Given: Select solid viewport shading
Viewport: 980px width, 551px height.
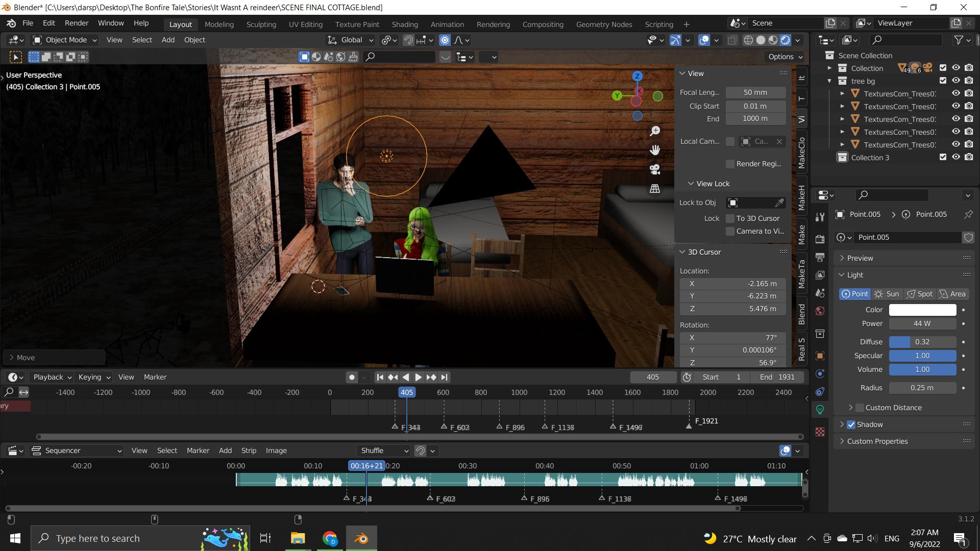Looking at the screenshot, I should tap(761, 40).
